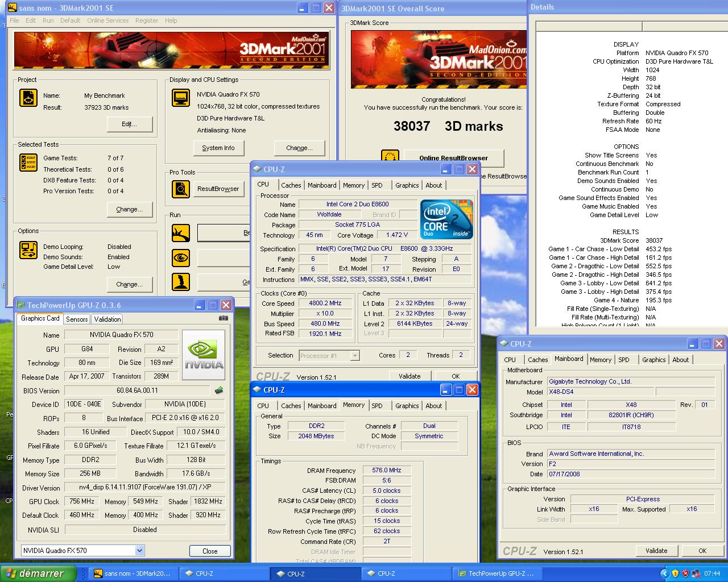This screenshot has height=582, width=728.
Task: Click the GPU-Z title bar icon
Action: tap(21, 305)
